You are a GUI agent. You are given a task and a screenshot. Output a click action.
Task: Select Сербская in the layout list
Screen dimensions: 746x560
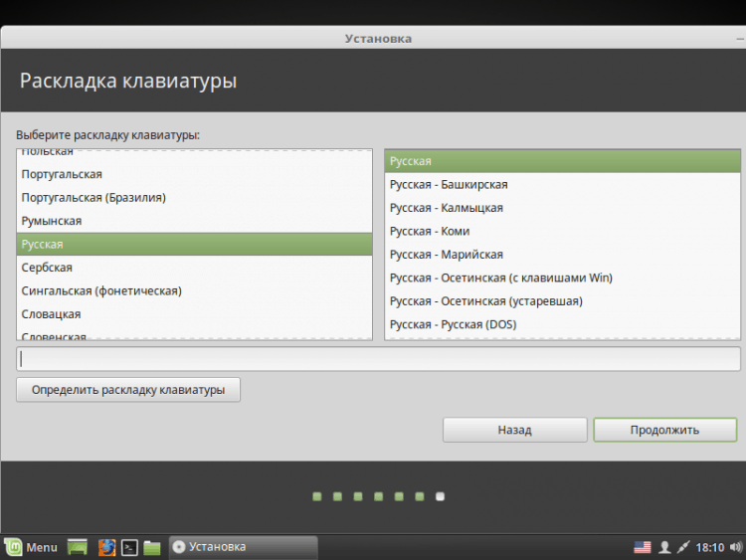[194, 268]
